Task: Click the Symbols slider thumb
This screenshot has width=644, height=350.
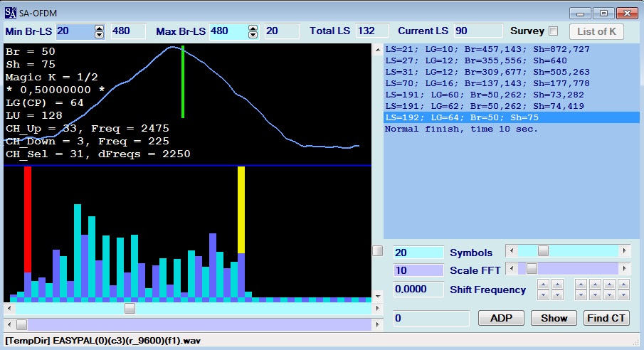Action: coord(543,250)
